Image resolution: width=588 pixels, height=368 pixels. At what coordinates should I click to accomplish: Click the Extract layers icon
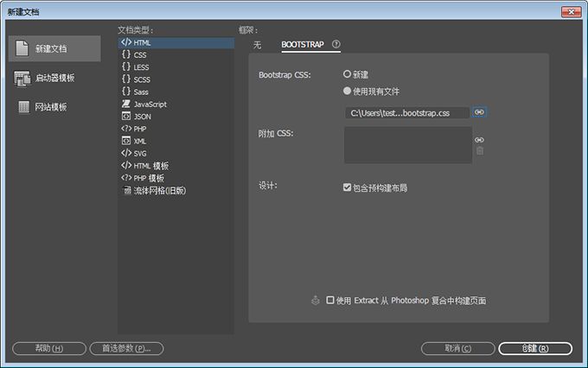tap(316, 300)
